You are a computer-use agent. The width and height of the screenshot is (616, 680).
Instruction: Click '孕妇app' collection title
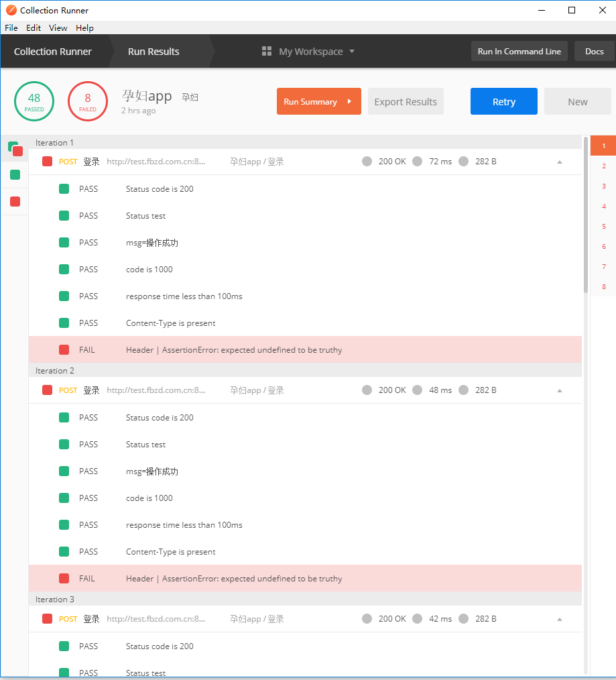click(x=147, y=95)
